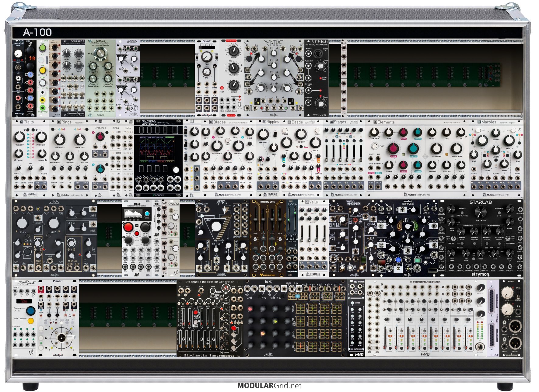The height and width of the screenshot is (392, 539).
Task: Click the green Level button on Tiptop ONE
Action: [x=43, y=48]
